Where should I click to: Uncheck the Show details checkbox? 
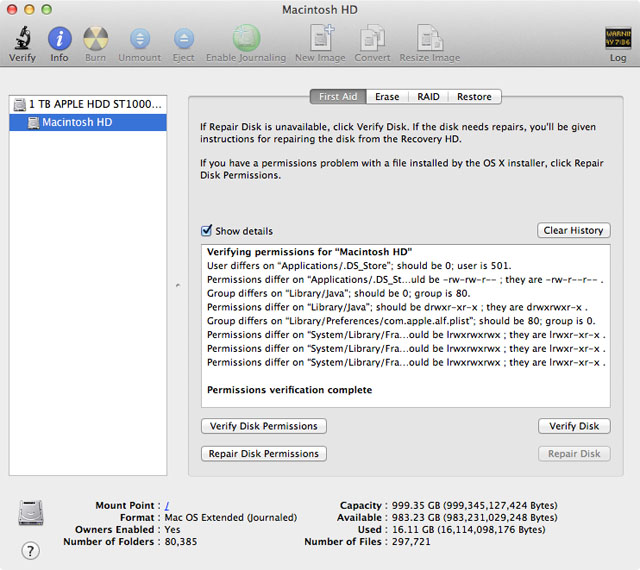(x=207, y=230)
